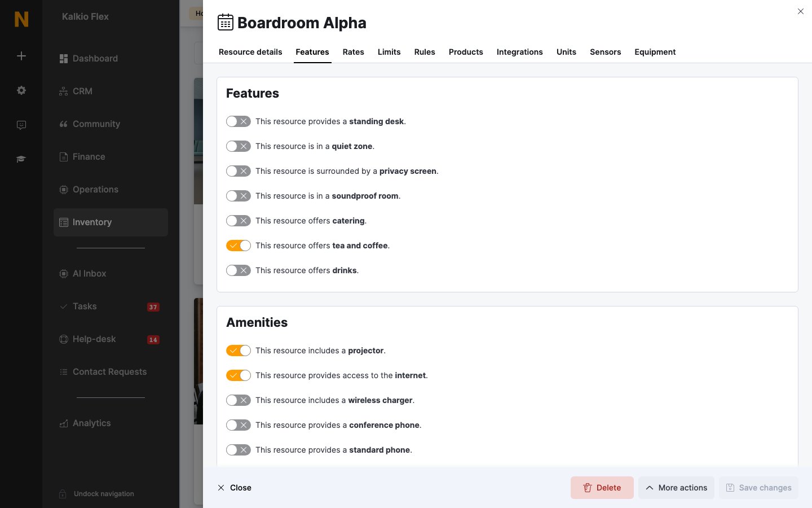Turn on the privacy screen toggle
Screen dimensions: 812x508
239,171
